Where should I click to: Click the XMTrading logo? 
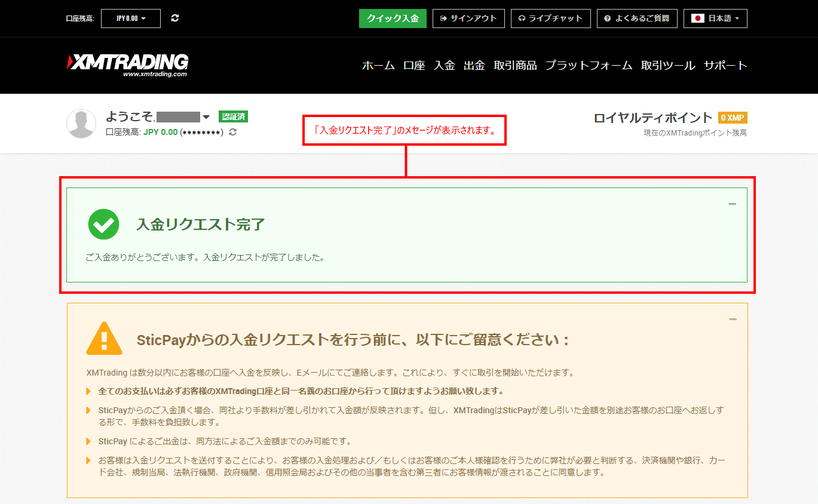128,64
